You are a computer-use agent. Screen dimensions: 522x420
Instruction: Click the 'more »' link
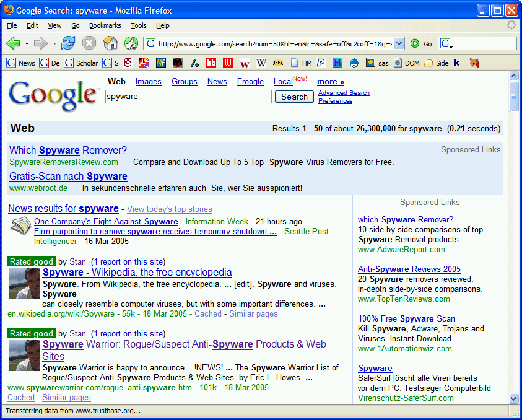(x=331, y=82)
